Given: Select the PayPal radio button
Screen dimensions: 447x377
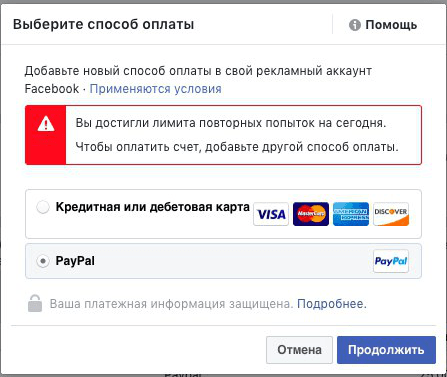Looking at the screenshot, I should click(43, 261).
